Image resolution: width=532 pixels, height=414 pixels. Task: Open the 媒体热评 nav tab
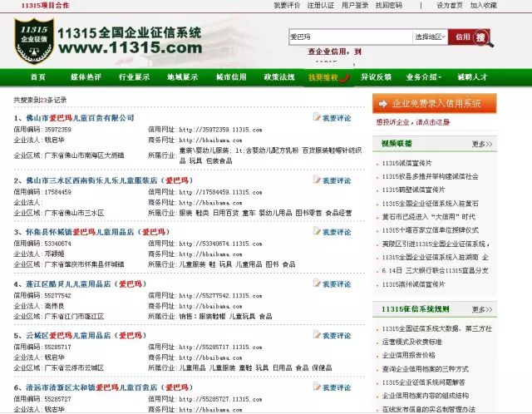pyautogui.click(x=86, y=77)
